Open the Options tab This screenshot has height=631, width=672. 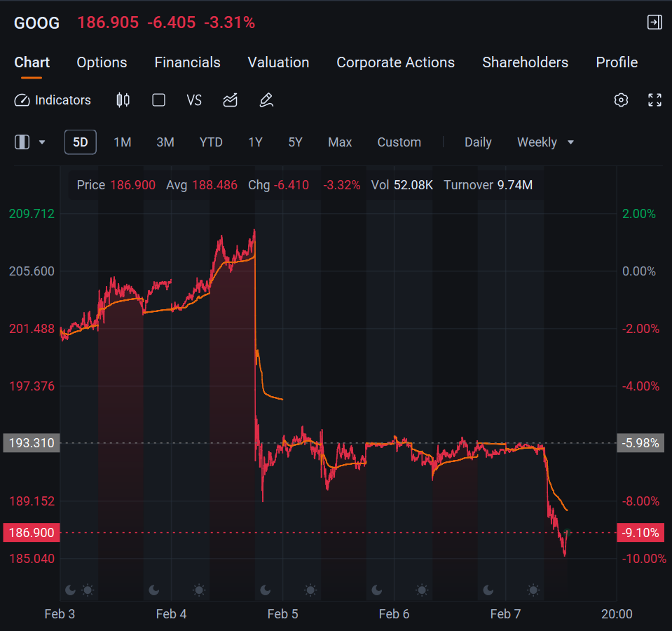pyautogui.click(x=102, y=62)
